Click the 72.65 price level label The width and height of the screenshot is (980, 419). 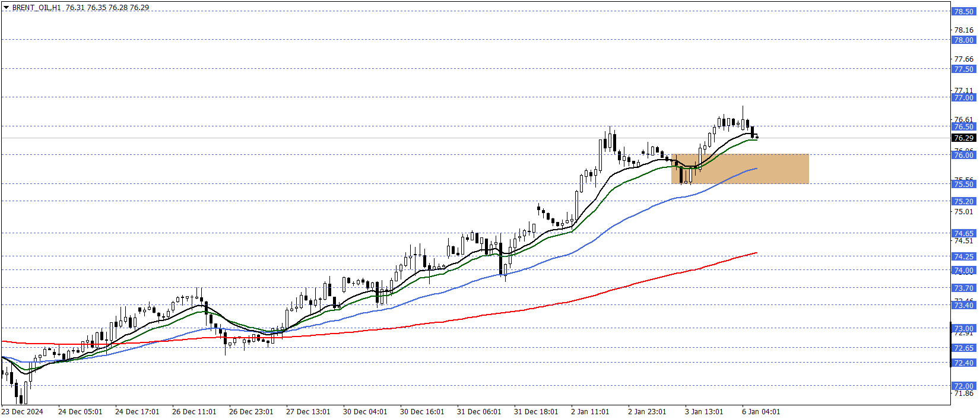tap(963, 348)
